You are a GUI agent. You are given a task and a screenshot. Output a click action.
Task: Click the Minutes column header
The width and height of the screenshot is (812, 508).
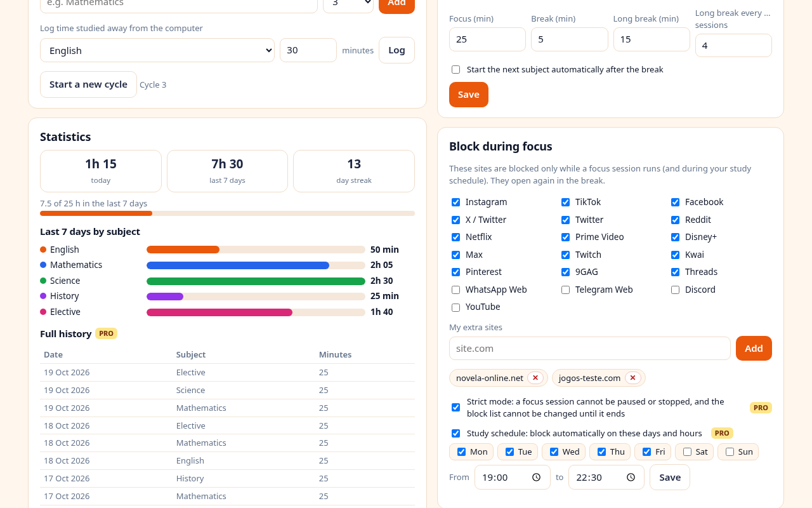pyautogui.click(x=335, y=355)
